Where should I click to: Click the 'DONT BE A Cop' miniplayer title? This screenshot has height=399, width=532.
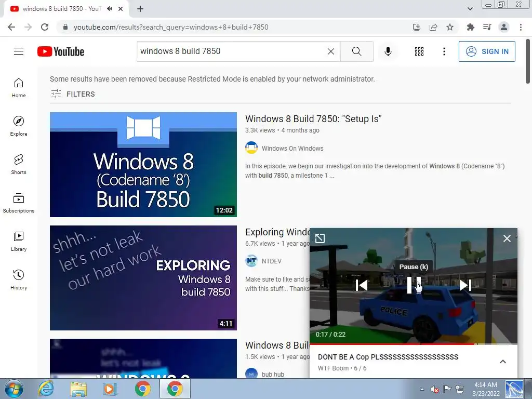pyautogui.click(x=388, y=357)
